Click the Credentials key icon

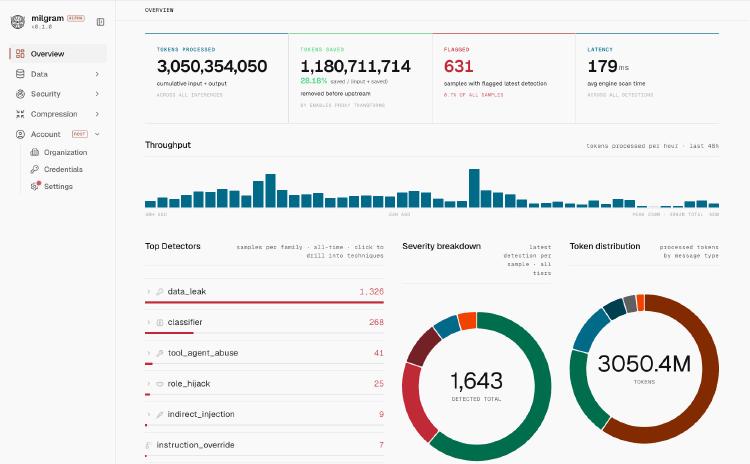[34, 169]
